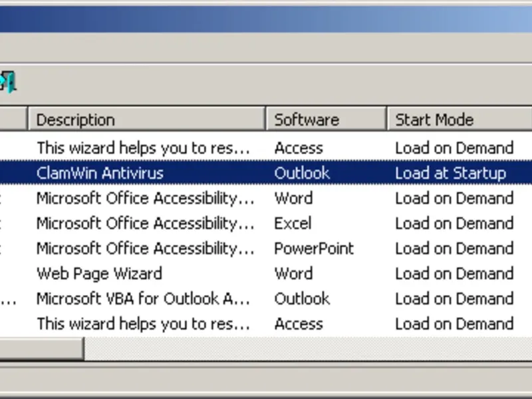The height and width of the screenshot is (399, 532).
Task: Select Microsoft VBA for Outlook add-in row
Action: 143,299
